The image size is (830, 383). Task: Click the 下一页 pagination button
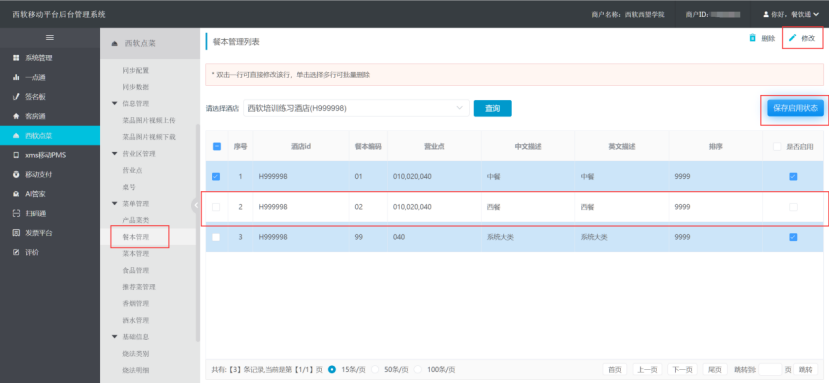click(x=682, y=370)
